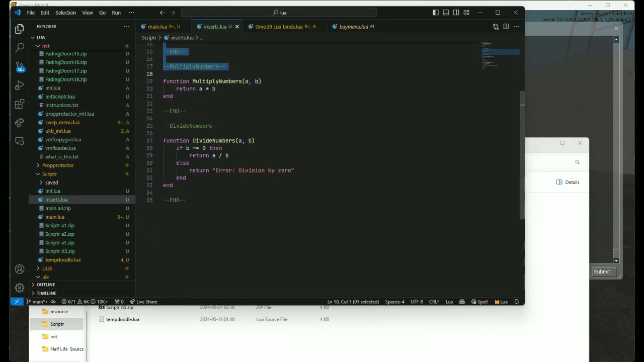The image size is (644, 362).
Task: Toggle the Details pane in File Explorer
Action: pos(568,182)
